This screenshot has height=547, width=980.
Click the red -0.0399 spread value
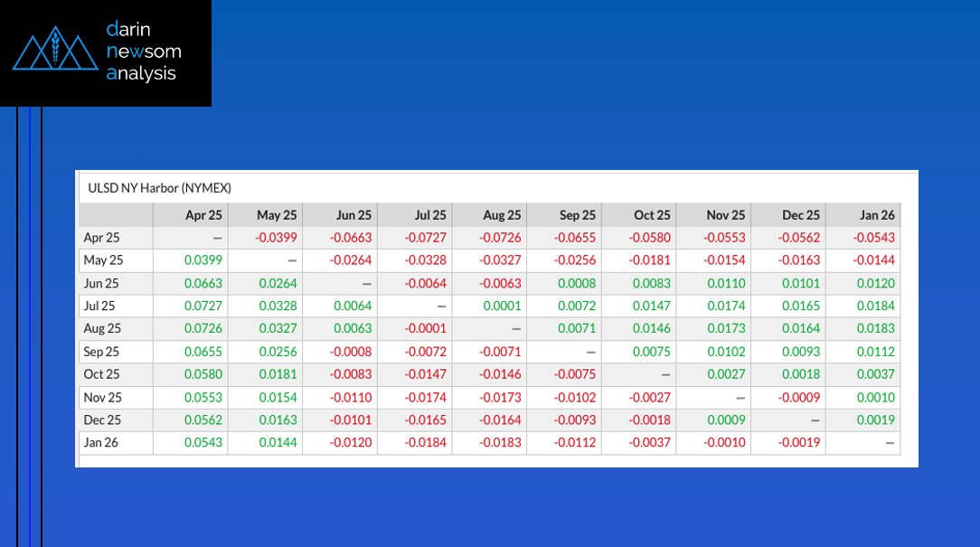[276, 238]
